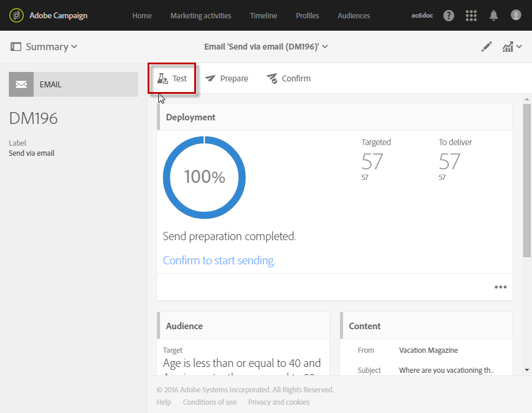The width and height of the screenshot is (532, 413).
Task: Click the vertical scrollbar thumb
Action: (527, 180)
